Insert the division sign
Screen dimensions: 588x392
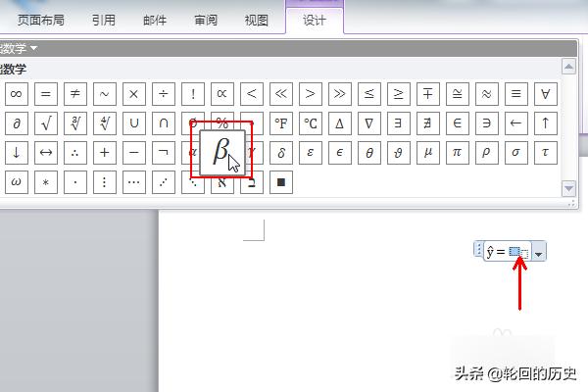(164, 94)
